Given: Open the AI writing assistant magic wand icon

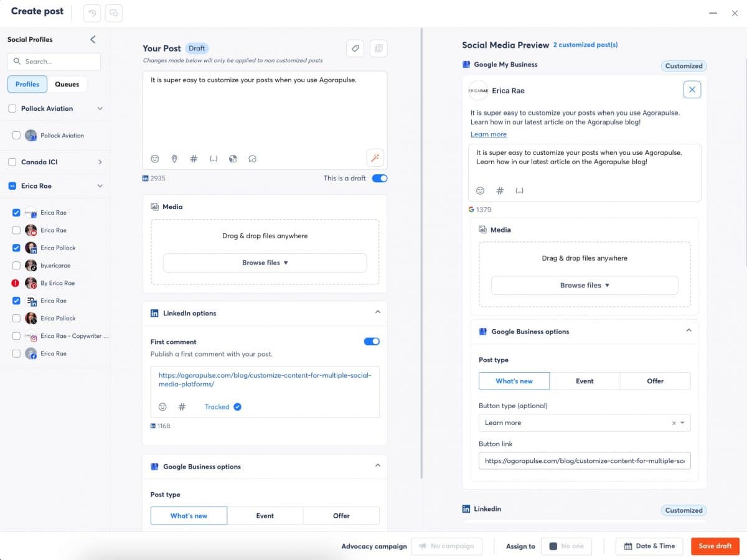Looking at the screenshot, I should (375, 159).
